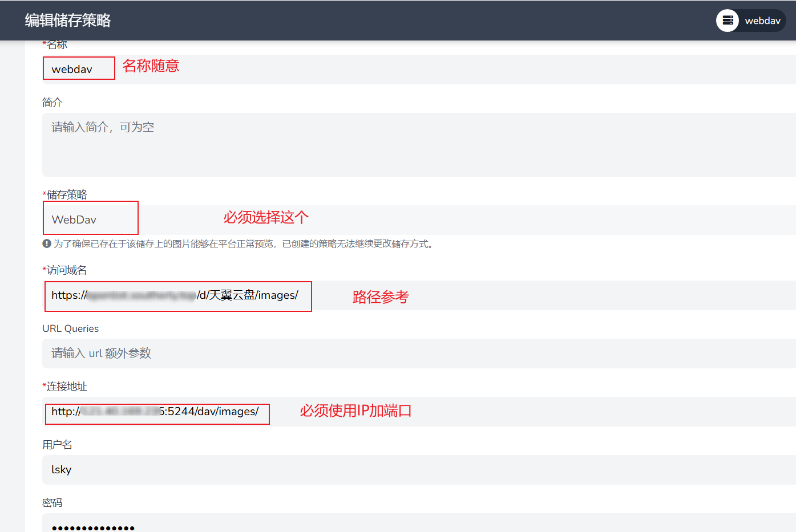Edit the connection address field
This screenshot has height=532, width=796.
419,412
